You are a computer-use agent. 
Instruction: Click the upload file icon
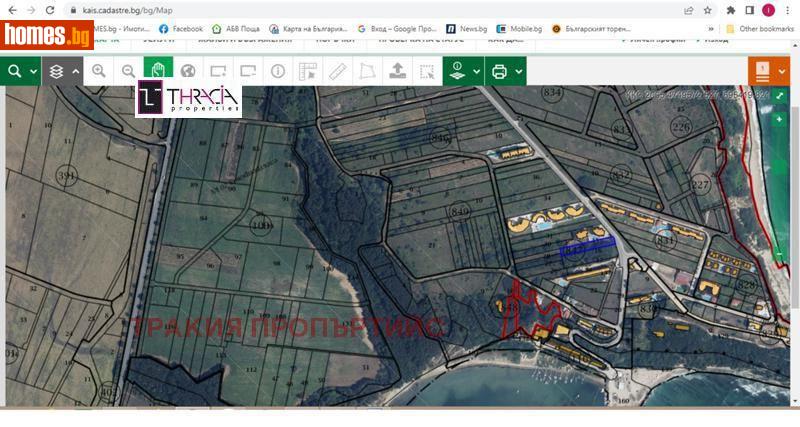point(398,71)
